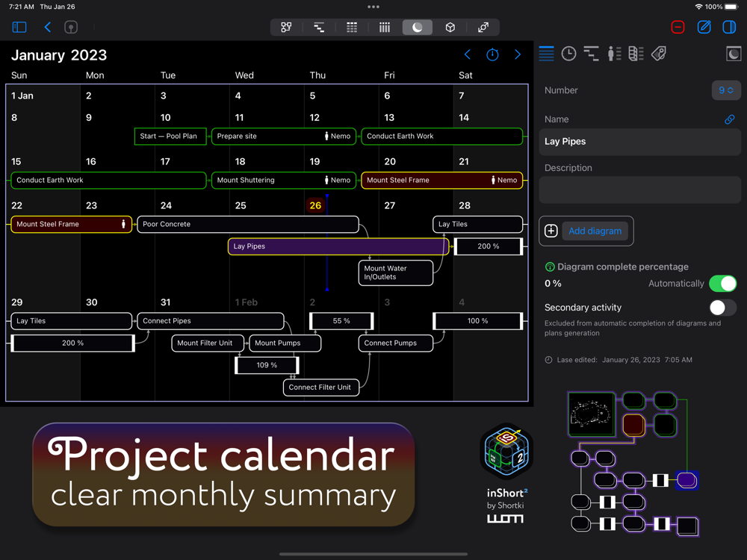Change the Number stepper value 9
Viewport: 747px width, 560px height.
(726, 90)
